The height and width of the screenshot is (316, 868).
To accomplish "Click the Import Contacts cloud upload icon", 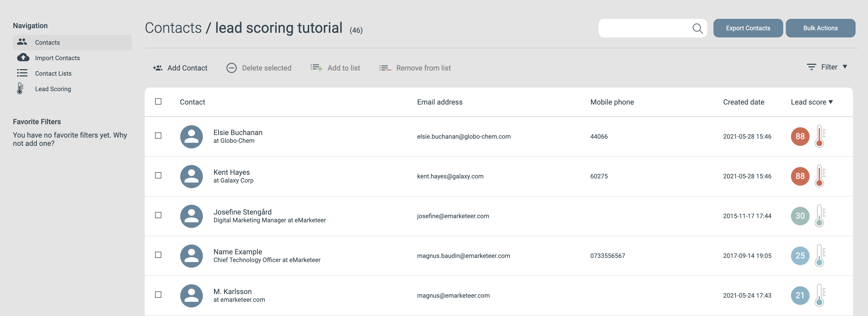I will [23, 57].
